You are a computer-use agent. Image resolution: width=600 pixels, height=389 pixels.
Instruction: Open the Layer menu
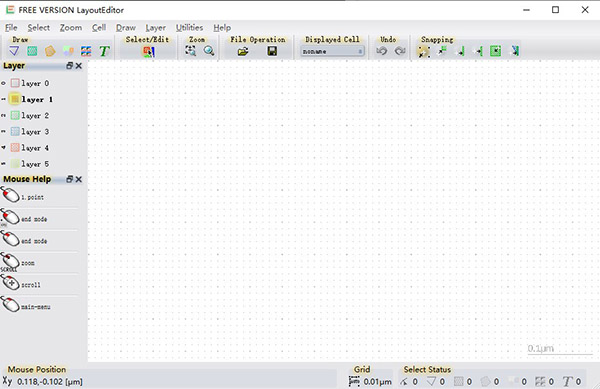click(155, 28)
